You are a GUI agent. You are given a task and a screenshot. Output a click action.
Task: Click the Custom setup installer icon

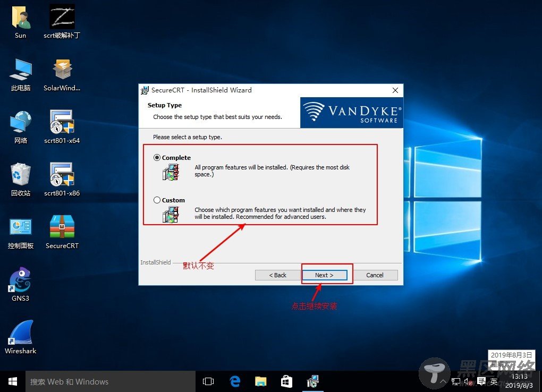point(171,214)
